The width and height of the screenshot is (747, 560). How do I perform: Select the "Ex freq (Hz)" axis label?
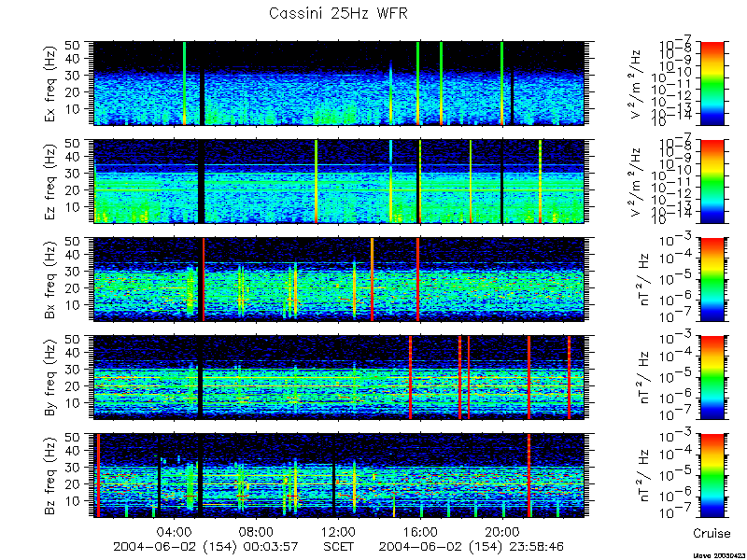coord(50,83)
